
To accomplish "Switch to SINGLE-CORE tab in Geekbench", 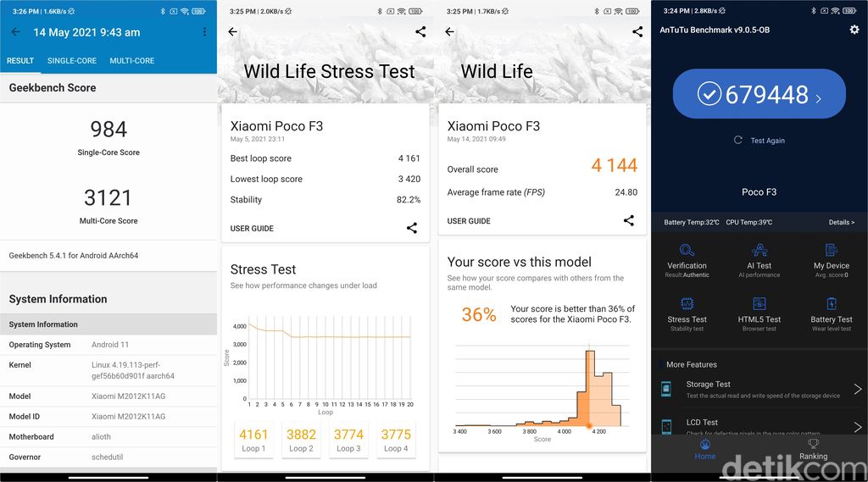I will (72, 61).
